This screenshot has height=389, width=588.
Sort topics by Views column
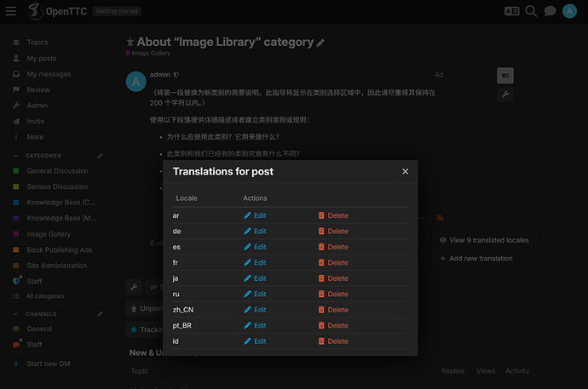[x=486, y=371]
